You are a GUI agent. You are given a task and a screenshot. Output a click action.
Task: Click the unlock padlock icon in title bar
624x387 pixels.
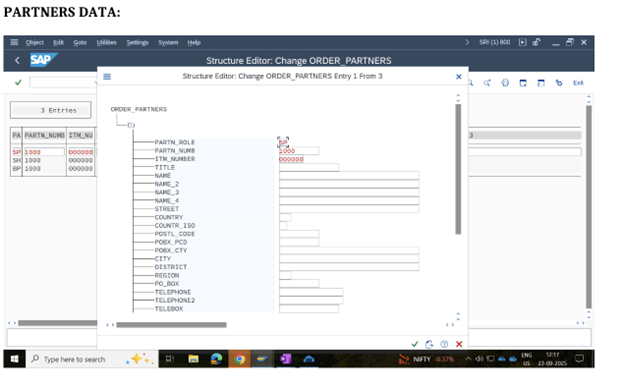click(536, 42)
